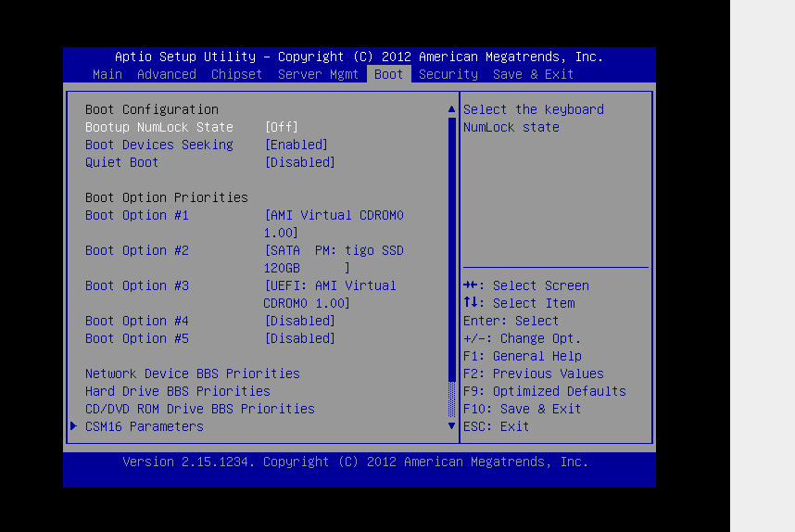Click the F2: Previous Values hint

coord(534,374)
